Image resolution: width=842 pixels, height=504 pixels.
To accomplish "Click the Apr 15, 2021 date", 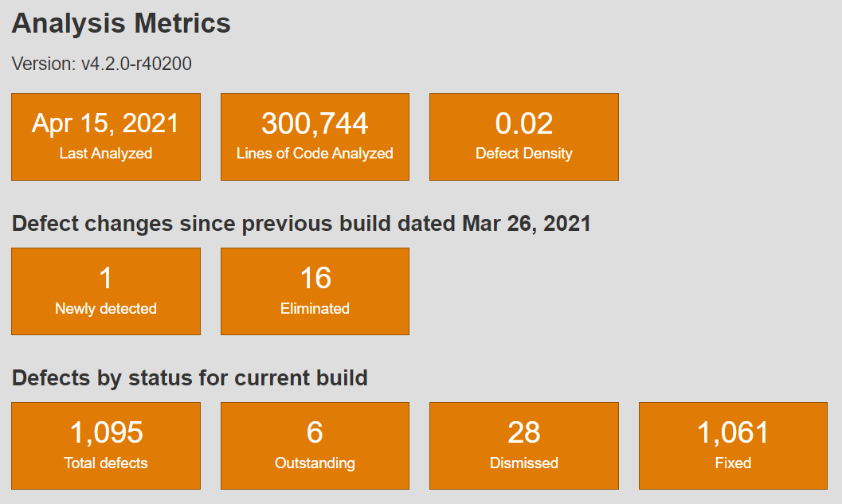I will coord(105,124).
